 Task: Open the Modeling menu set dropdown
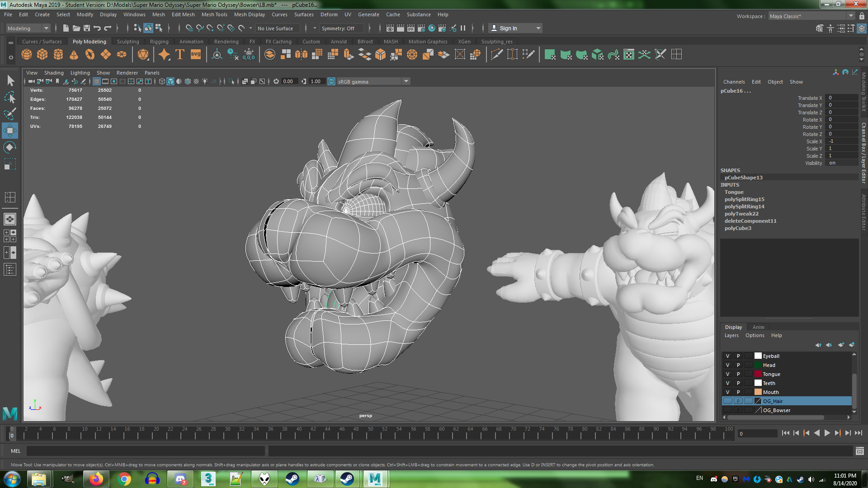(x=28, y=28)
